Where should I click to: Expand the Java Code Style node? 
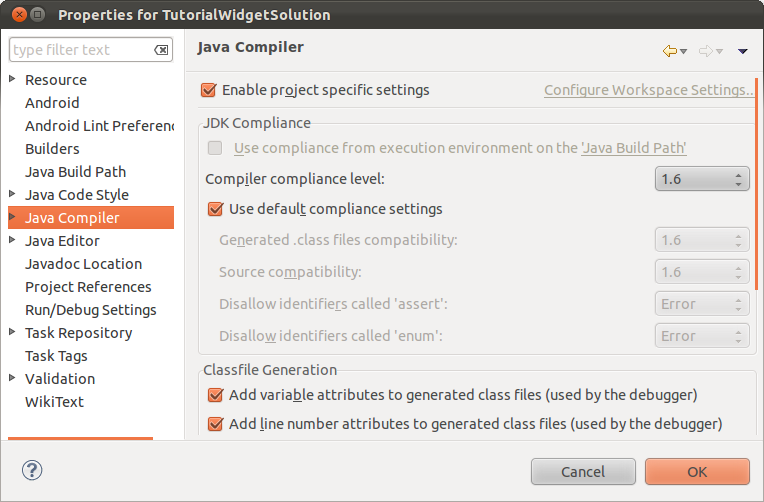pyautogui.click(x=13, y=193)
